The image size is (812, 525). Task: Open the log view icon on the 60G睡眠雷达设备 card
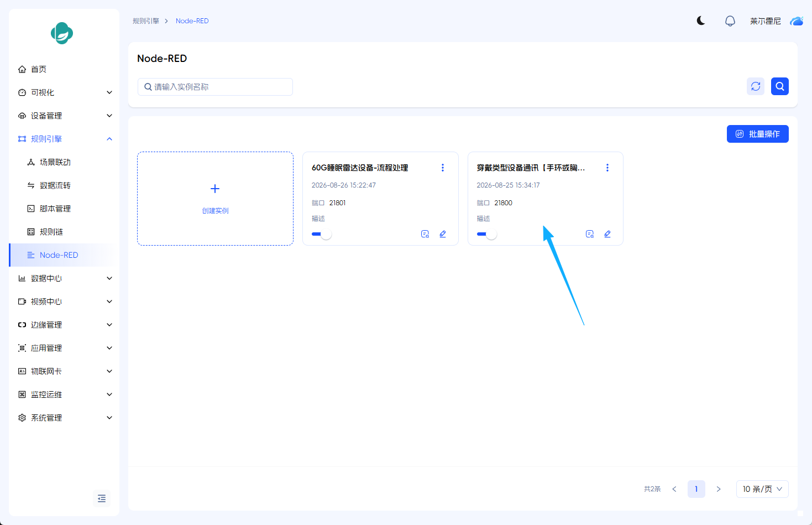point(425,234)
